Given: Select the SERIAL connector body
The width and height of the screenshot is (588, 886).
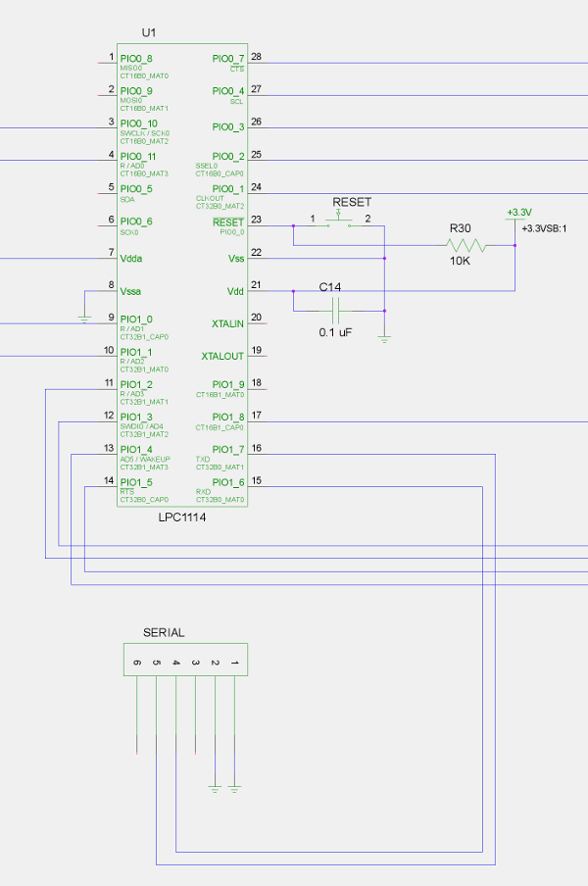Looking at the screenshot, I should [185, 660].
